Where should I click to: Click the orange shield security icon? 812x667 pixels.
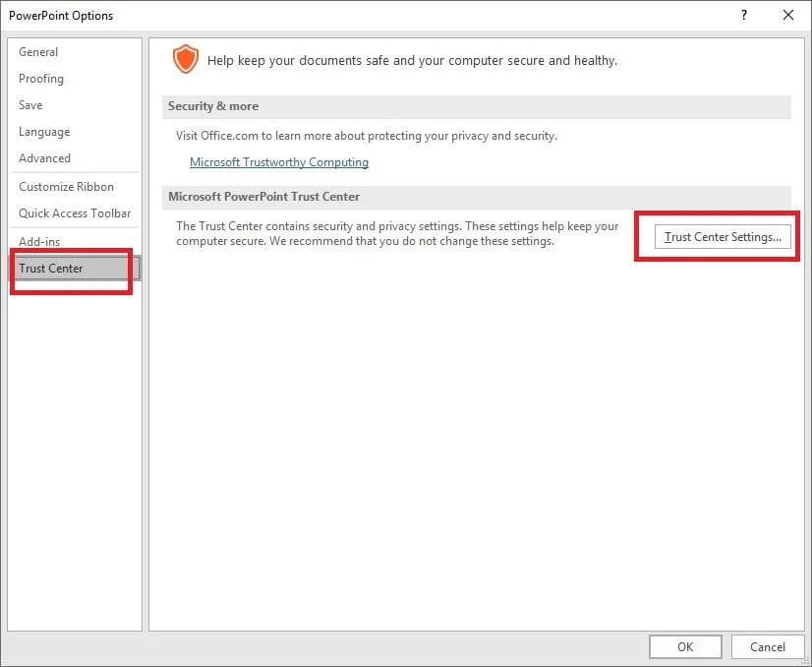pos(185,60)
